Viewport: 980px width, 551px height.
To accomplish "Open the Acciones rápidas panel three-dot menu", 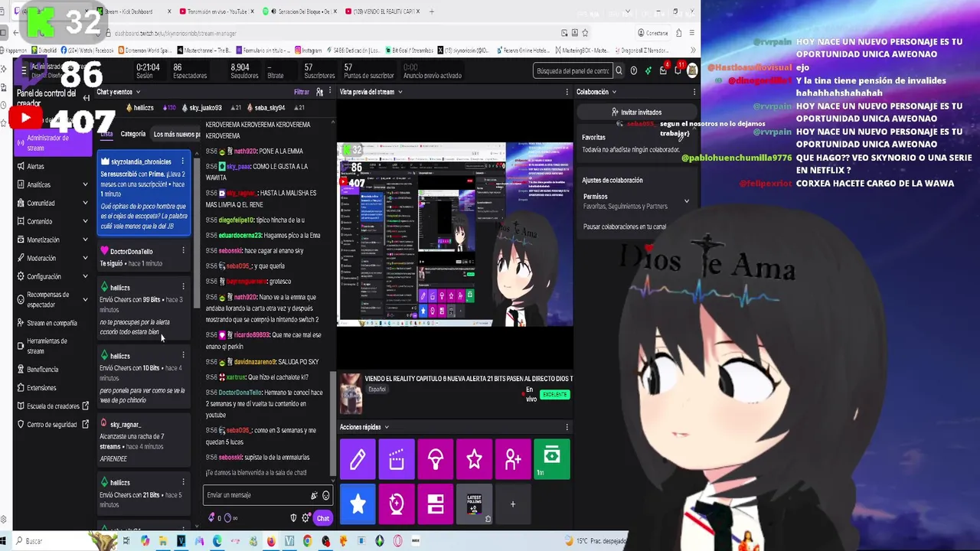I will click(567, 427).
